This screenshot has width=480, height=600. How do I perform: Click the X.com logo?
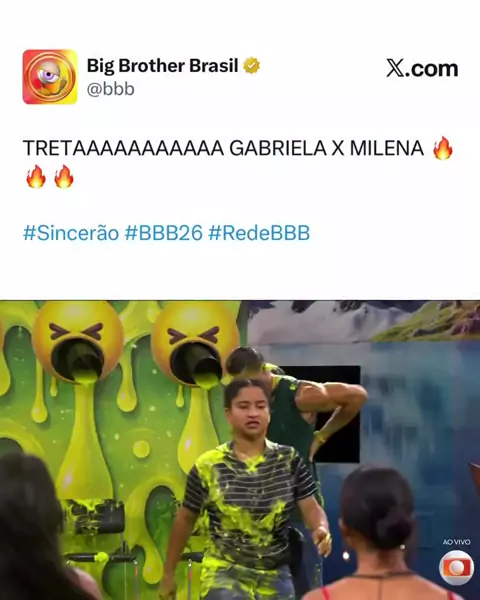[x=422, y=69]
